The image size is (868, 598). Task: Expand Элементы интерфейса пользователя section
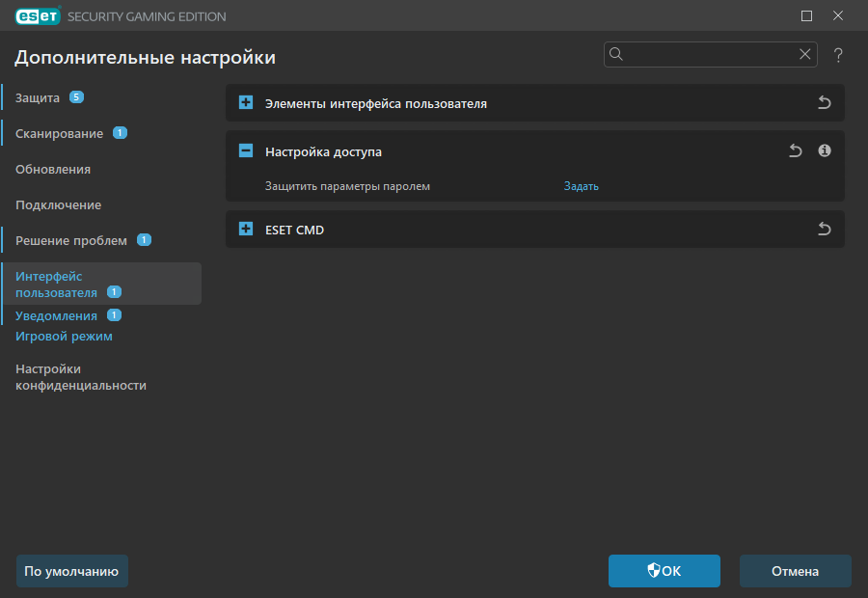pos(246,102)
